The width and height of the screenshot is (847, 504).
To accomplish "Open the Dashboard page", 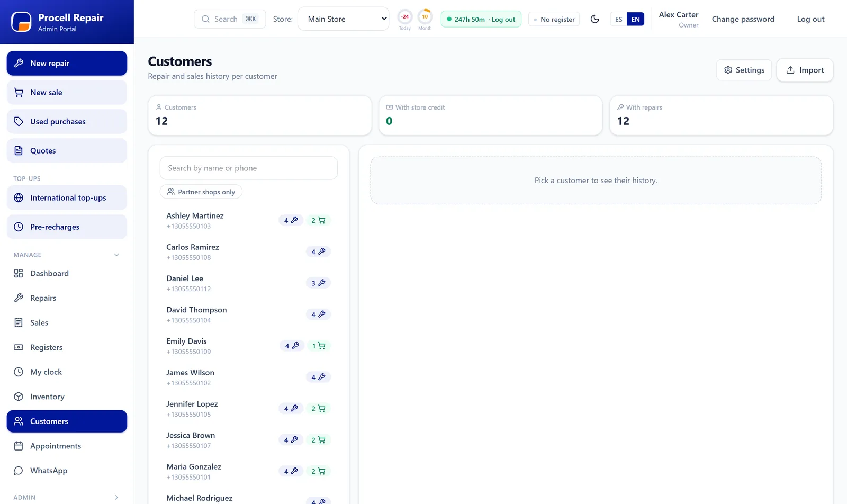I will tap(67, 273).
